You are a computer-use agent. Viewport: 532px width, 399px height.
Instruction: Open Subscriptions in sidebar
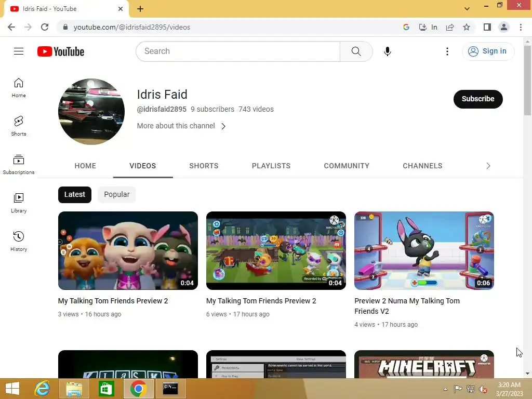coord(19,165)
